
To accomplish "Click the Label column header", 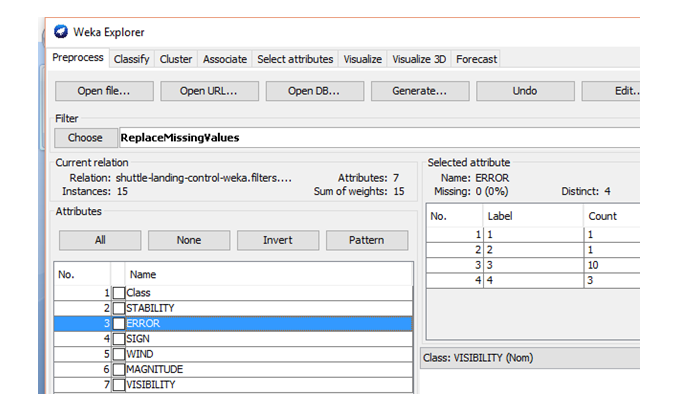I will pyautogui.click(x=533, y=216).
